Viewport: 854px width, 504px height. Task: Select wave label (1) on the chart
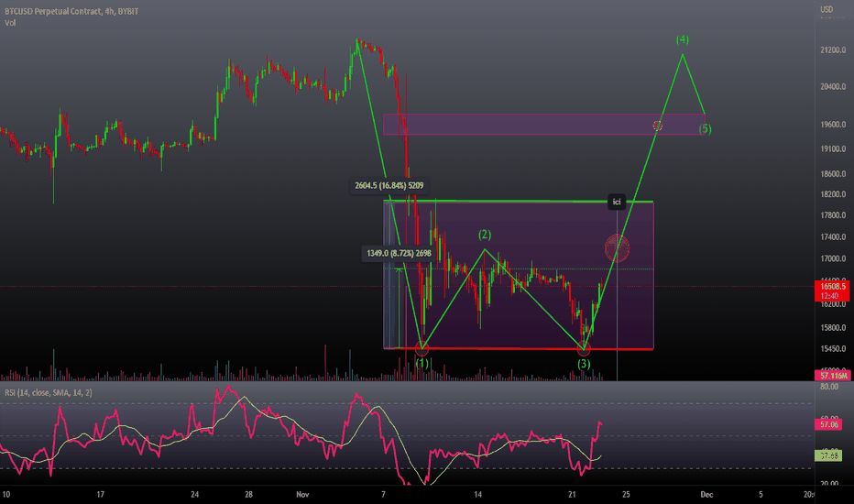click(422, 363)
